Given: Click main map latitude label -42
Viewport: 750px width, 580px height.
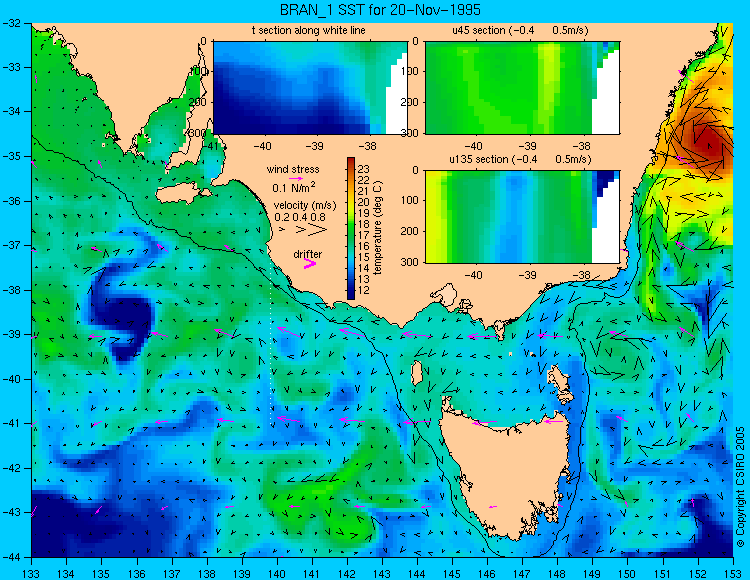Looking at the screenshot, I should coord(11,468).
